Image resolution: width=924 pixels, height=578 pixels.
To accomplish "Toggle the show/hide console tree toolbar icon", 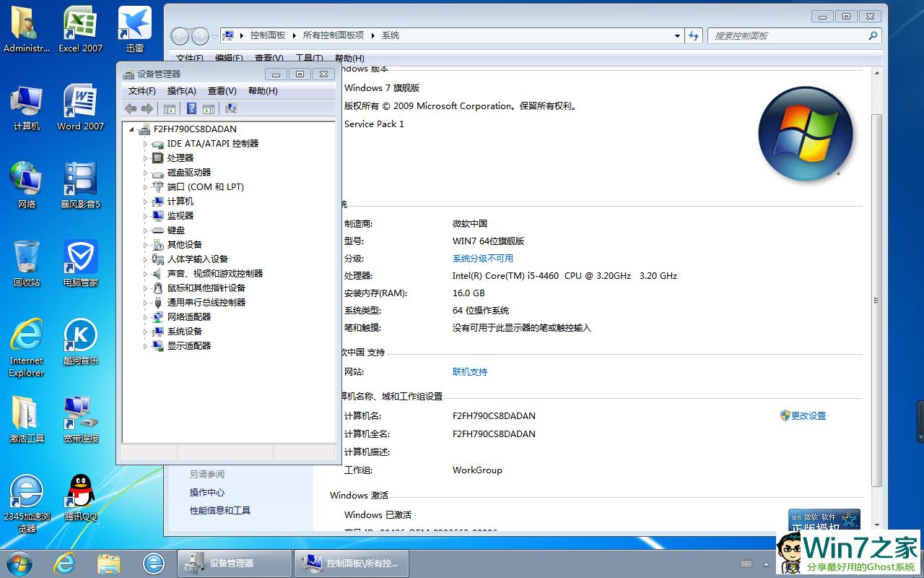I will tap(170, 108).
